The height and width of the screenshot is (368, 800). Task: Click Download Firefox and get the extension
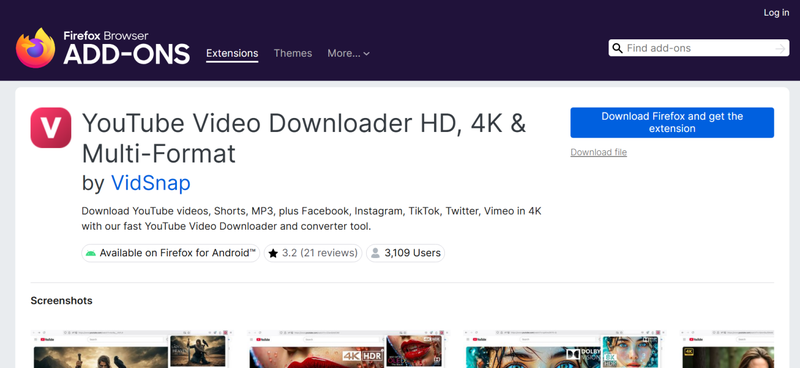672,122
